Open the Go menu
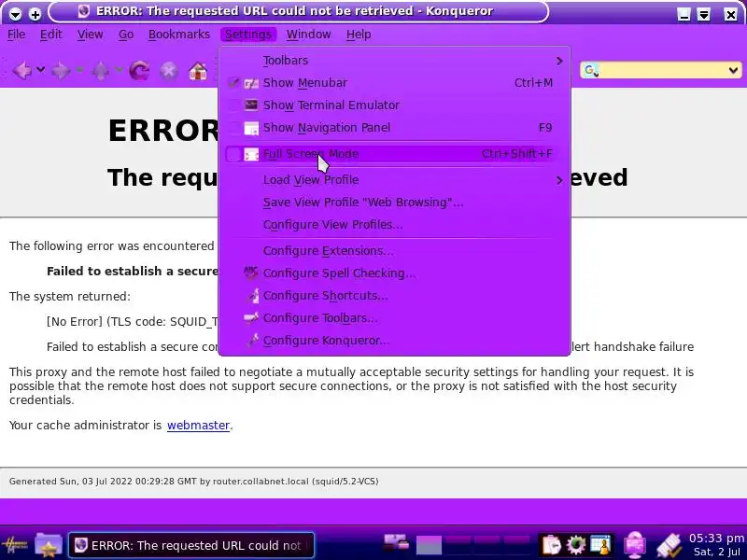This screenshot has height=560, width=747. (x=126, y=35)
